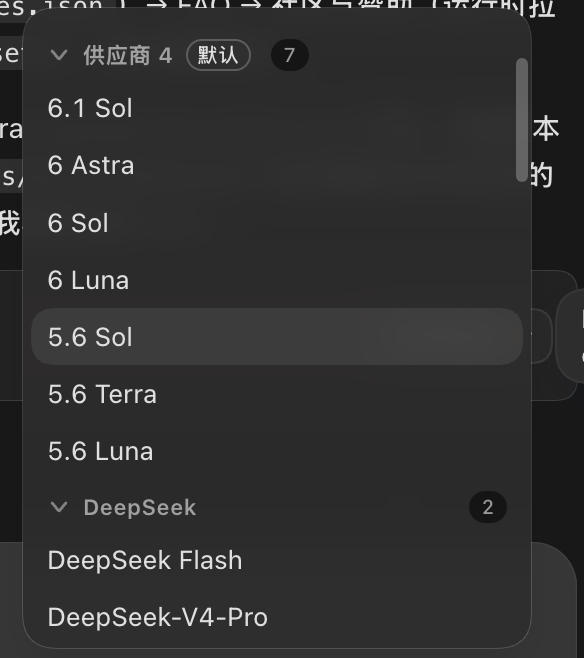584x658 pixels.
Task: Choose the DeepSeek-V4-Pro model
Action: (277, 617)
